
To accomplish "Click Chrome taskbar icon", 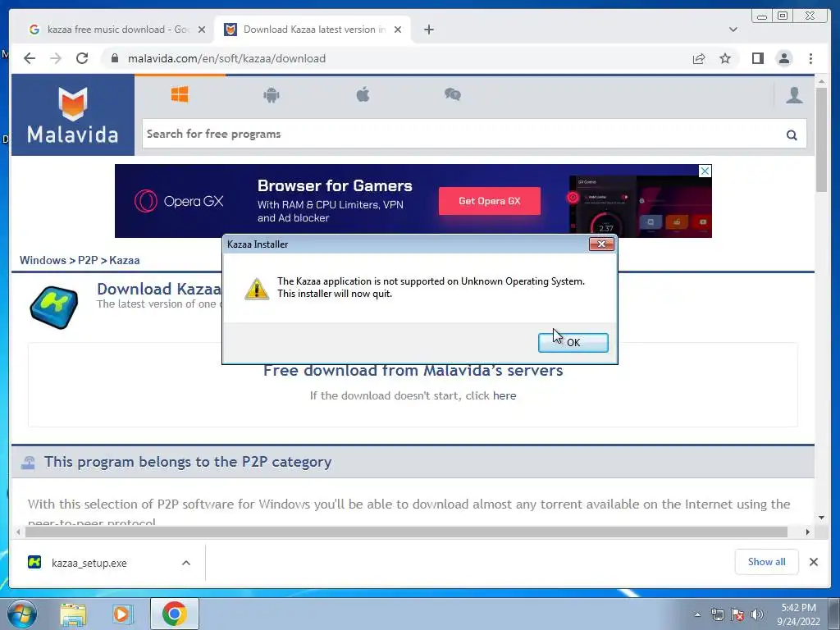I will pos(174,614).
